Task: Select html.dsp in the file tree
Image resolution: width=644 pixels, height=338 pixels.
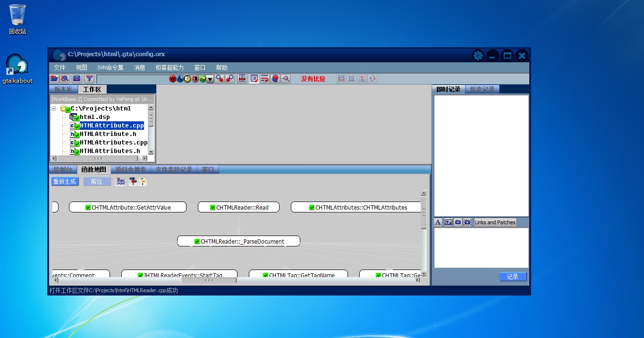Action: pyautogui.click(x=94, y=117)
